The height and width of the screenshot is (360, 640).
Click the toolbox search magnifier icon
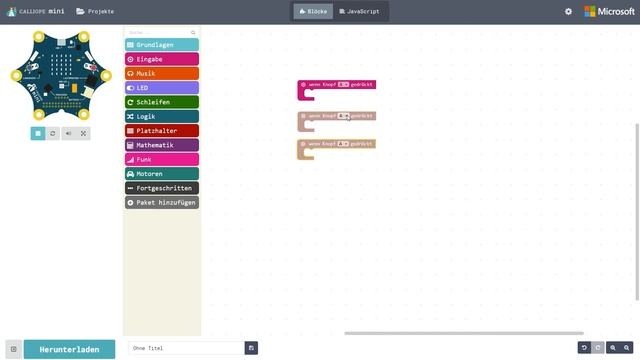tap(193, 32)
